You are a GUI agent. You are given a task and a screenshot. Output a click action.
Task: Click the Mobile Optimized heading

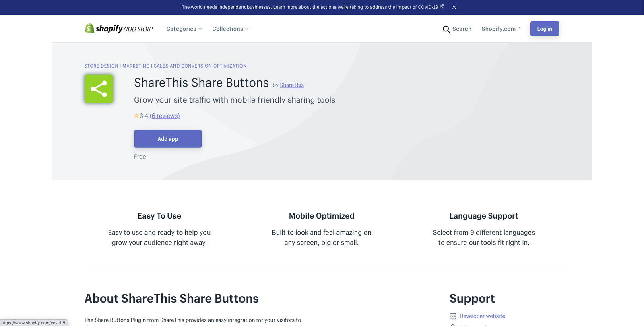tap(322, 216)
